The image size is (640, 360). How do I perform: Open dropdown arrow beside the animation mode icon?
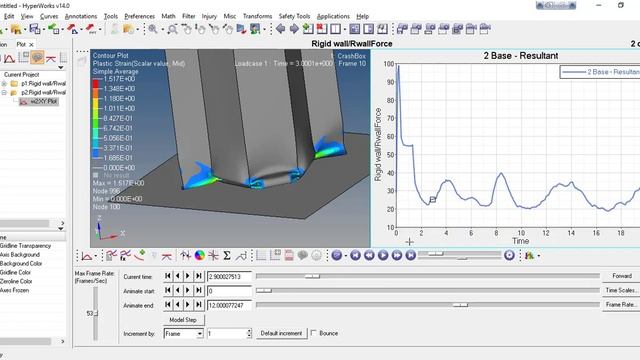(345, 256)
